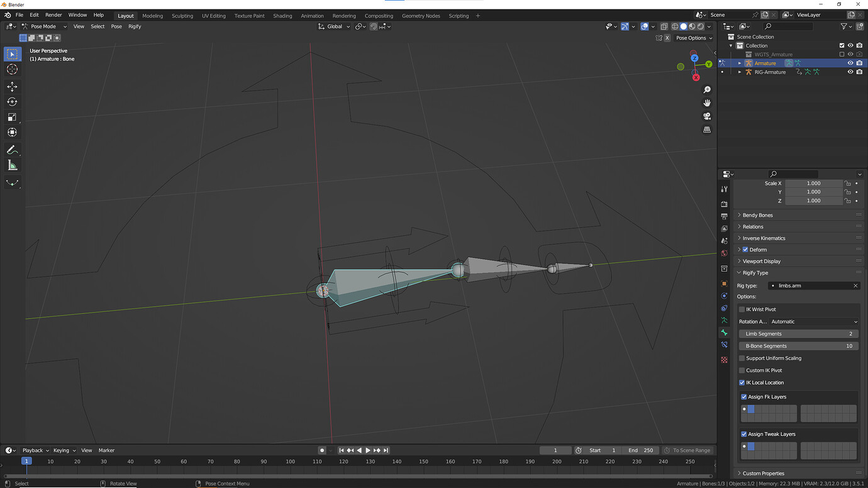
Task: Open Bone Constraints properties tab
Action: (725, 345)
